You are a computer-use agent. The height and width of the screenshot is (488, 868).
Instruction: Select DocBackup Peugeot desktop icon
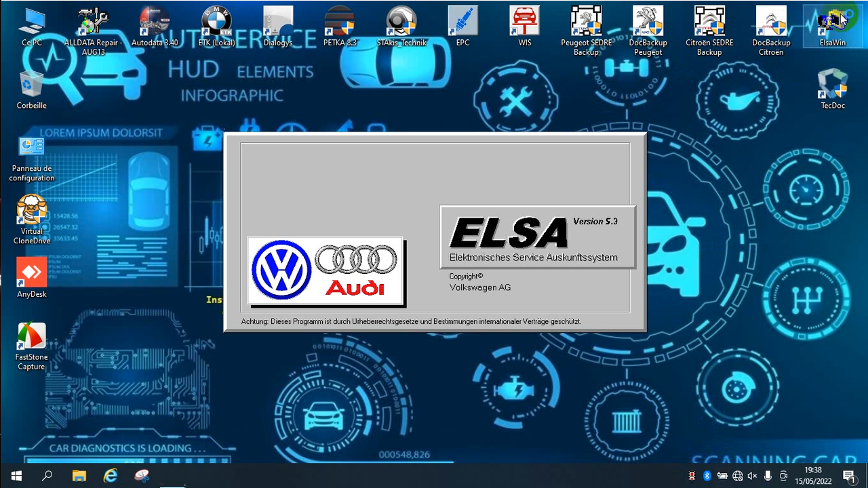[x=648, y=30]
